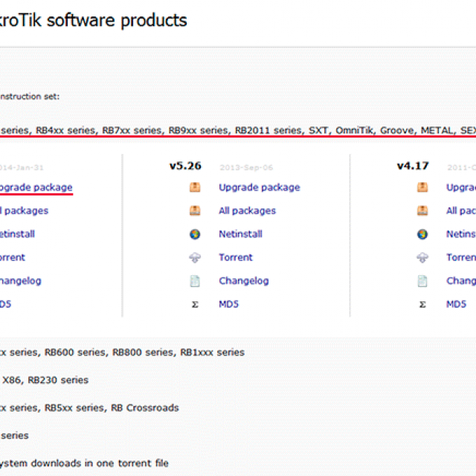Expand the RB5xx series, RB Crossroads row
Viewport: 476px width, 476px height.
click(x=89, y=408)
